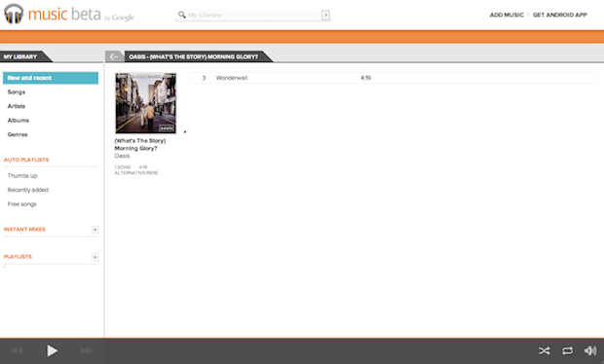Open the Thumbs up auto playlist
This screenshot has height=364, width=604.
point(22,176)
